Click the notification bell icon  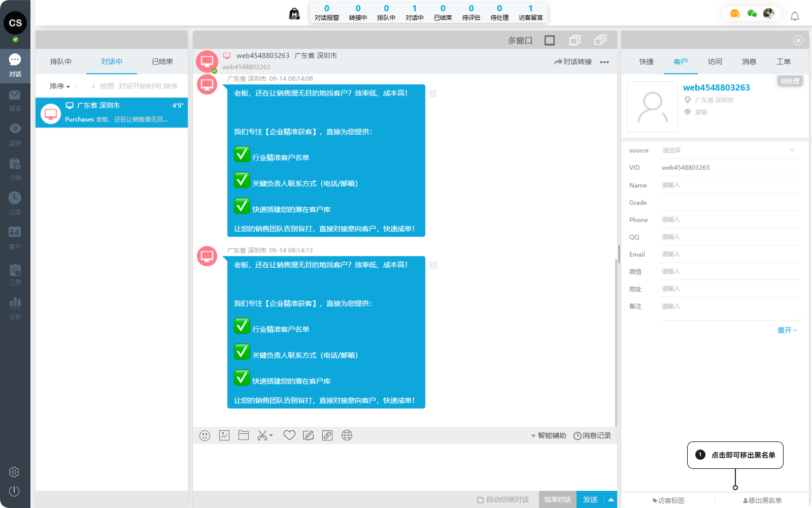[795, 16]
